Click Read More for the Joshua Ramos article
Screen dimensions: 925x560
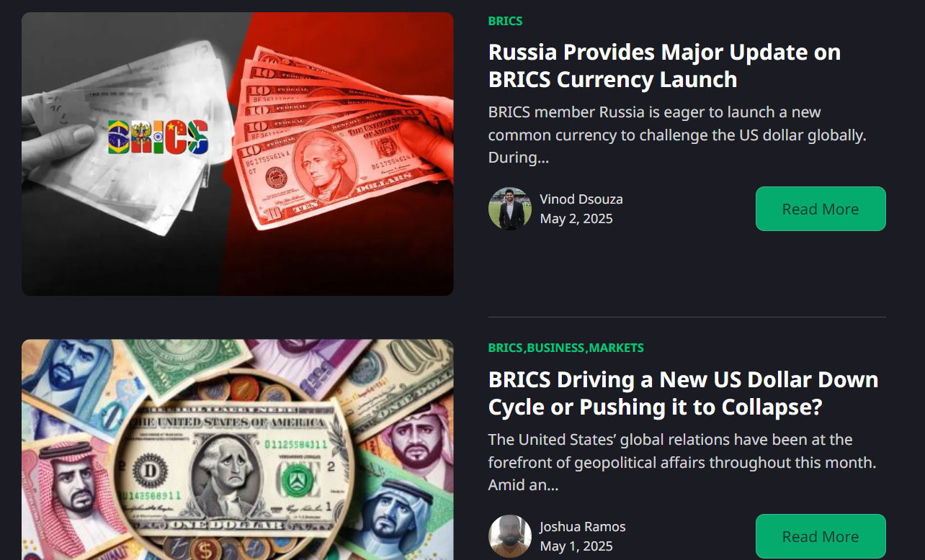[821, 536]
